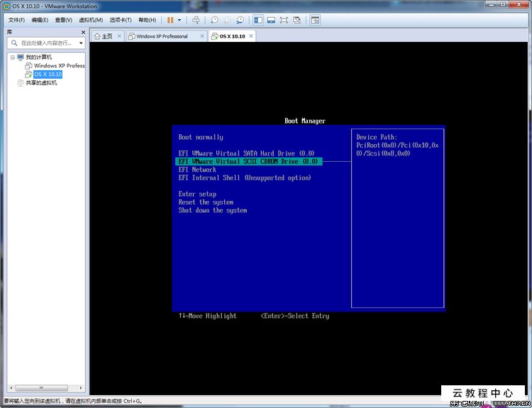Select EFI Network boot entry

(197, 170)
